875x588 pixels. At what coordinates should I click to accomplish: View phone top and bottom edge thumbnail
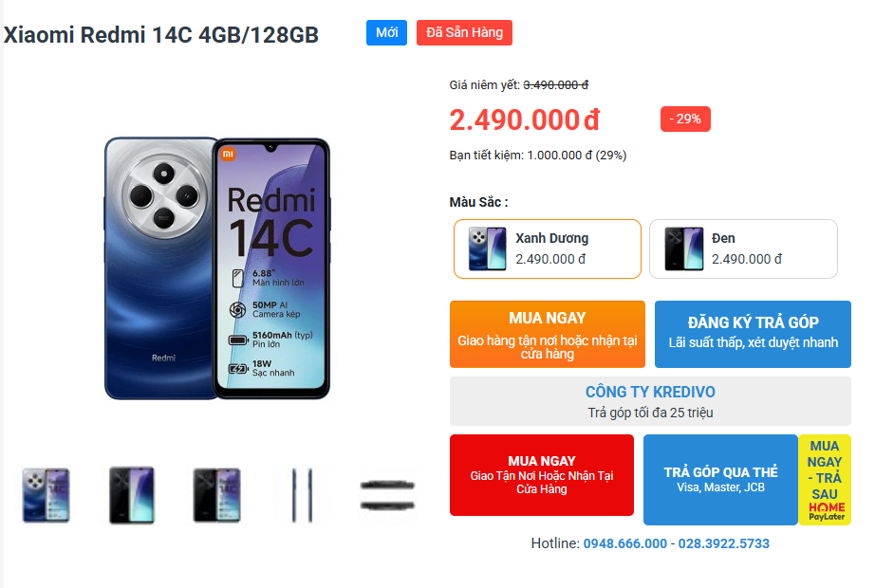(387, 495)
